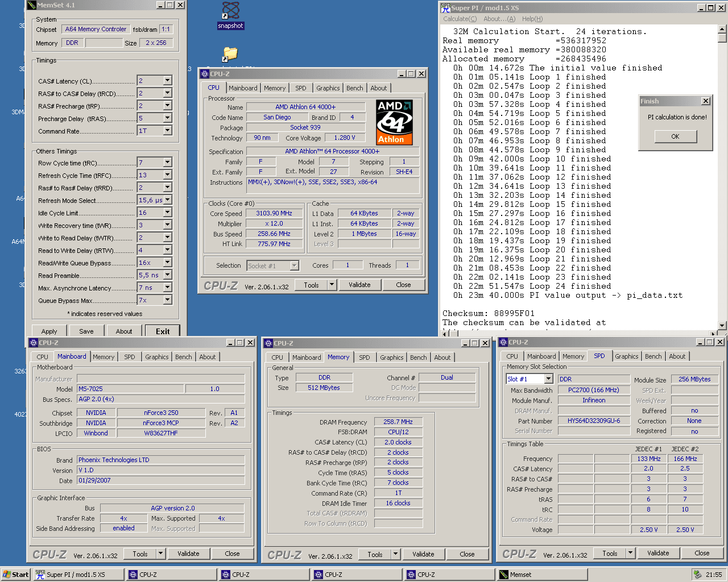Expand the CAS# Latency (CL) dropdown
The width and height of the screenshot is (728, 582).
point(168,81)
